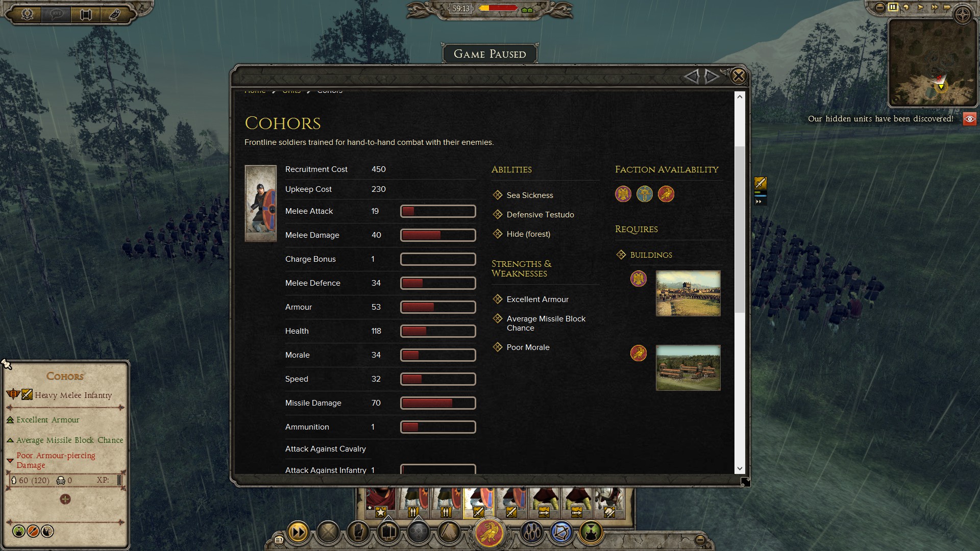
Task: Open formations shapes button
Action: (x=419, y=533)
